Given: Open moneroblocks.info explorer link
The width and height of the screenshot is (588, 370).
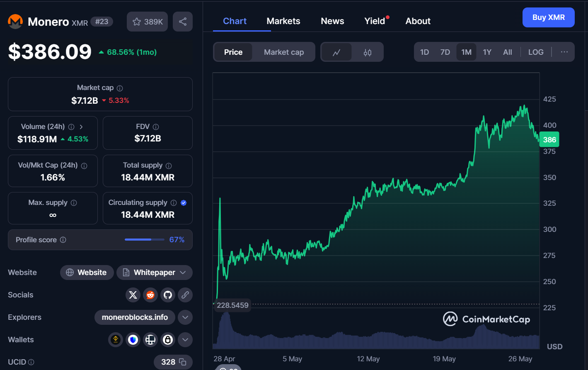Looking at the screenshot, I should (x=135, y=317).
